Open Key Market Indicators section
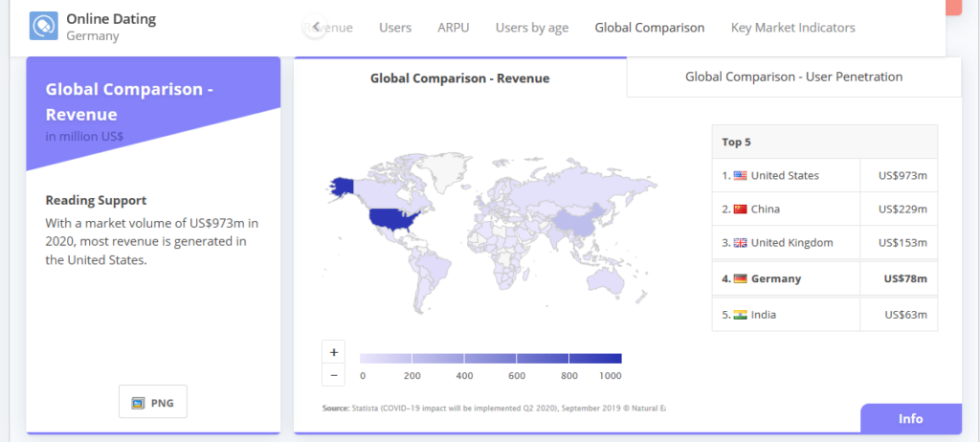 pyautogui.click(x=793, y=28)
